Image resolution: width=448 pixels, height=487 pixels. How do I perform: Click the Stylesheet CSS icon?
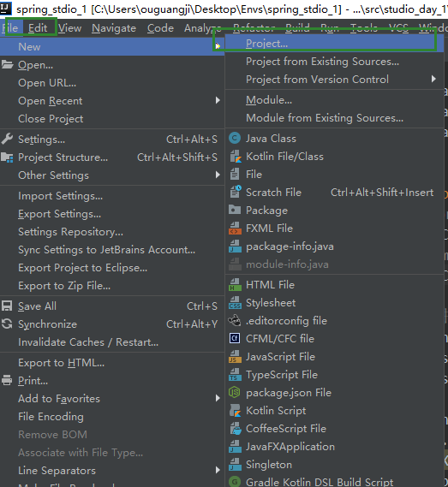tap(235, 303)
